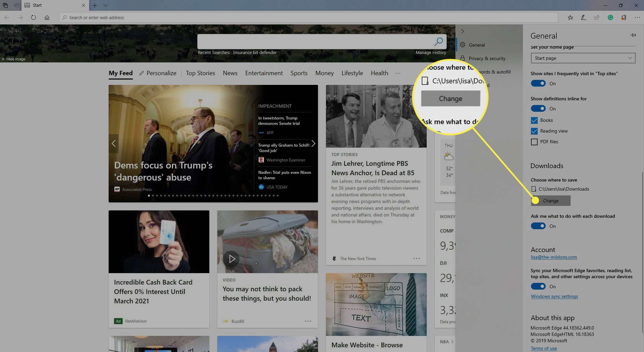Click the Refresh page icon
The height and width of the screenshot is (352, 644).
pos(33,17)
